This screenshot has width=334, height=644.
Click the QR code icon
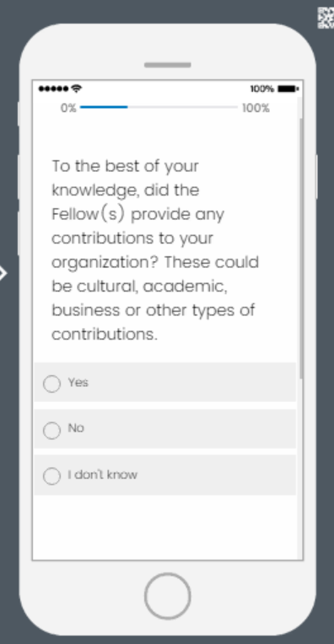tap(326, 18)
